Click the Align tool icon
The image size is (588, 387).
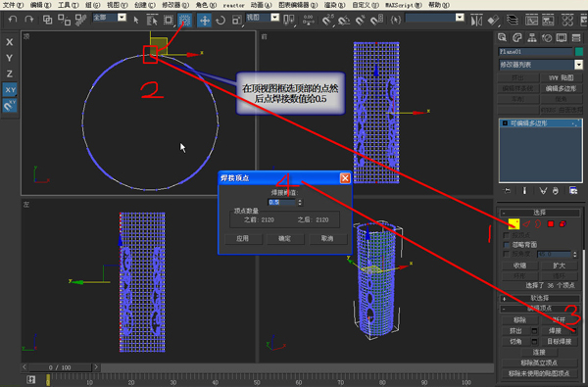pos(493,20)
